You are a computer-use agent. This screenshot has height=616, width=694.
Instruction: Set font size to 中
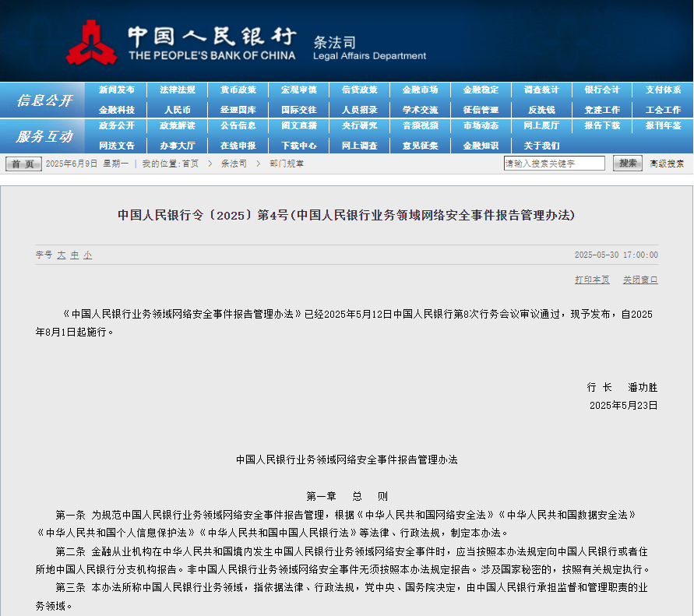pos(75,255)
